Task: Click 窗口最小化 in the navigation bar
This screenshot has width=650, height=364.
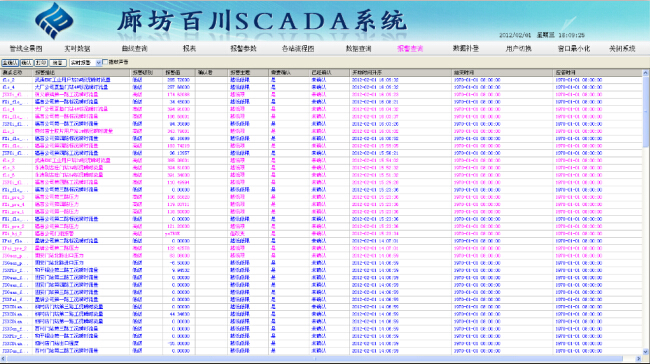Action: (x=574, y=49)
